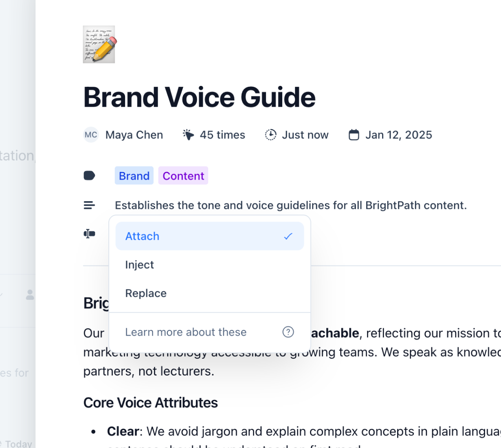501x448 pixels.
Task: Toggle the Brand tag
Action: (134, 176)
